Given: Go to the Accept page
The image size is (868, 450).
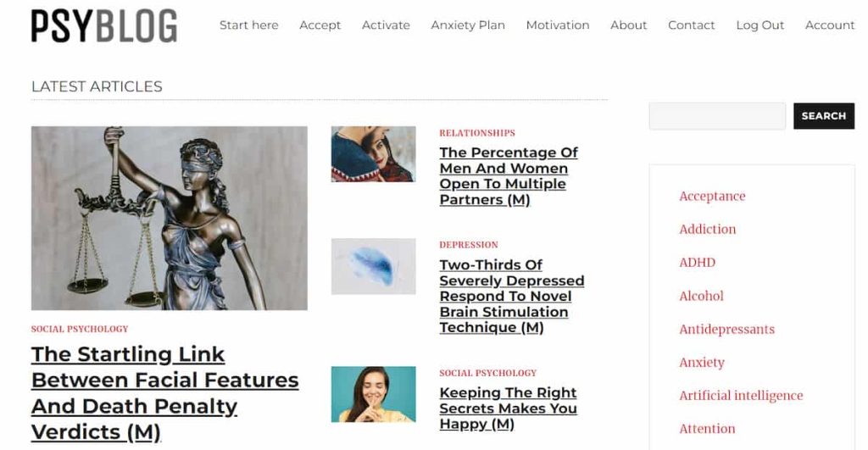Looking at the screenshot, I should 320,25.
